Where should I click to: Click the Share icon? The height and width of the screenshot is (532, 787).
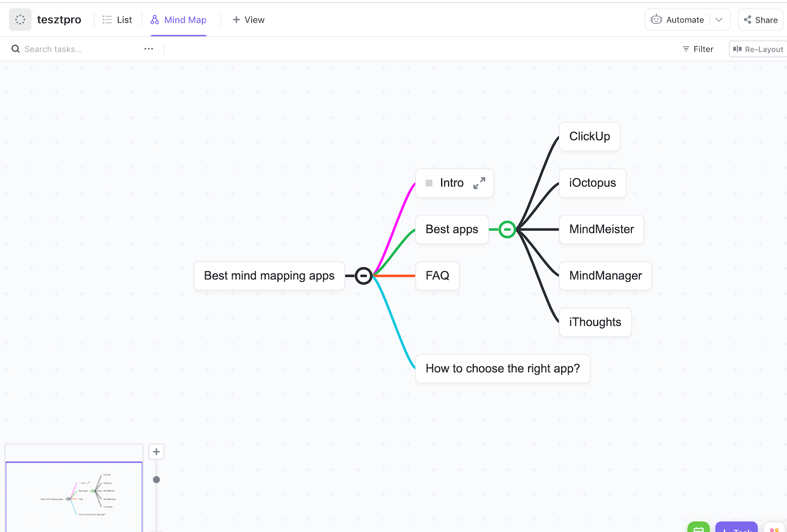pyautogui.click(x=748, y=20)
